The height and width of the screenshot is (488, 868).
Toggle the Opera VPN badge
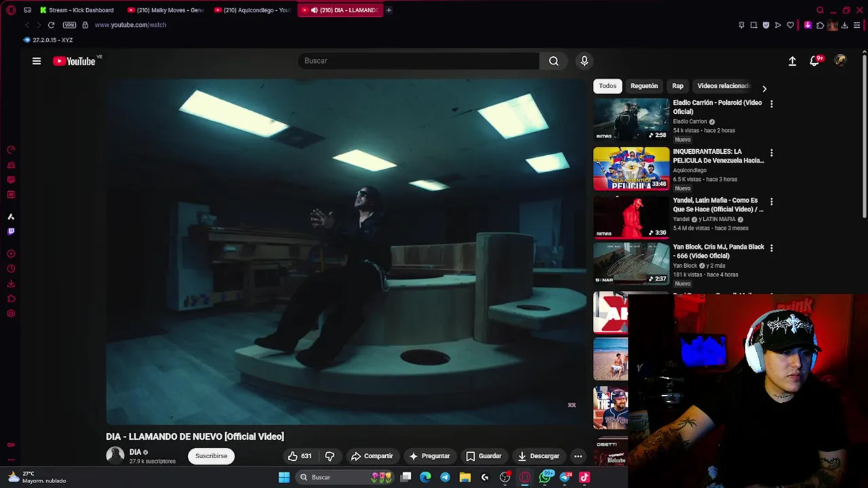click(x=69, y=25)
